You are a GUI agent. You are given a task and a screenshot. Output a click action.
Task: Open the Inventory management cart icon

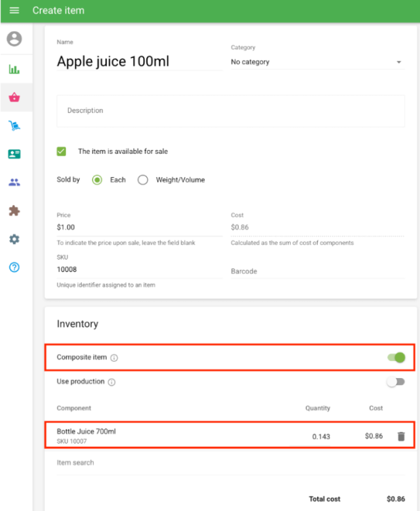point(14,125)
